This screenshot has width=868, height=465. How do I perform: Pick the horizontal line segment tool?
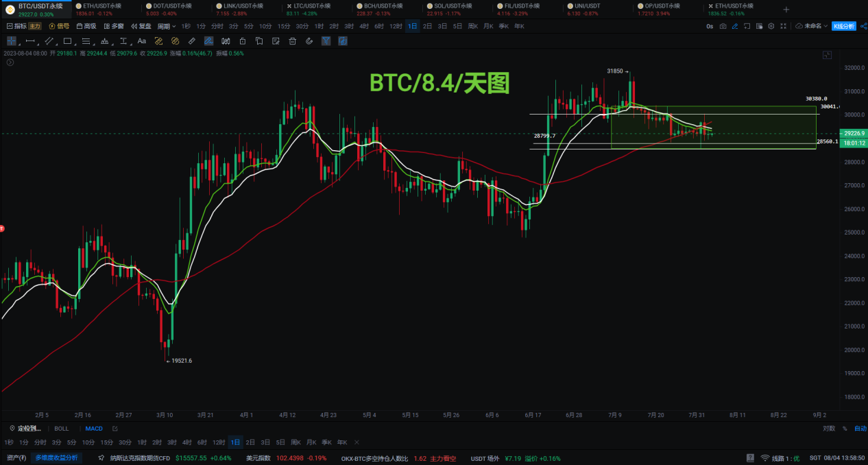coord(30,41)
